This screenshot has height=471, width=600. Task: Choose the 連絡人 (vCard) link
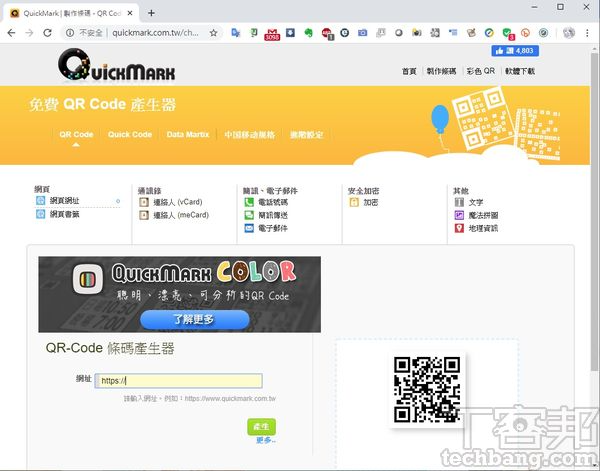click(178, 202)
